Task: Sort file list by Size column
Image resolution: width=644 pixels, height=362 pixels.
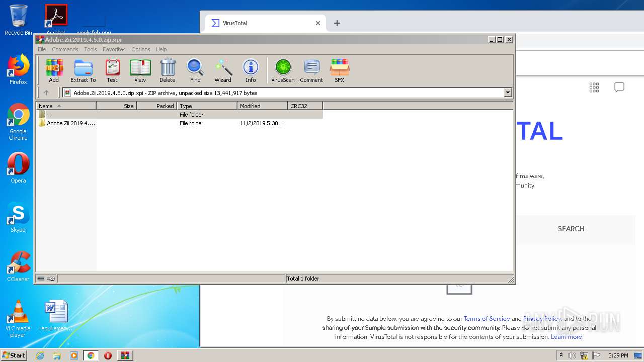Action: pyautogui.click(x=116, y=106)
